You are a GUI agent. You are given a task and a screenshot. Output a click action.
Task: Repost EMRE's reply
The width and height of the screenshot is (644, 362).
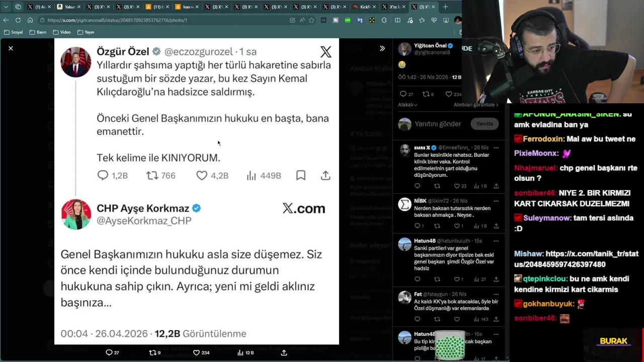coord(437,186)
